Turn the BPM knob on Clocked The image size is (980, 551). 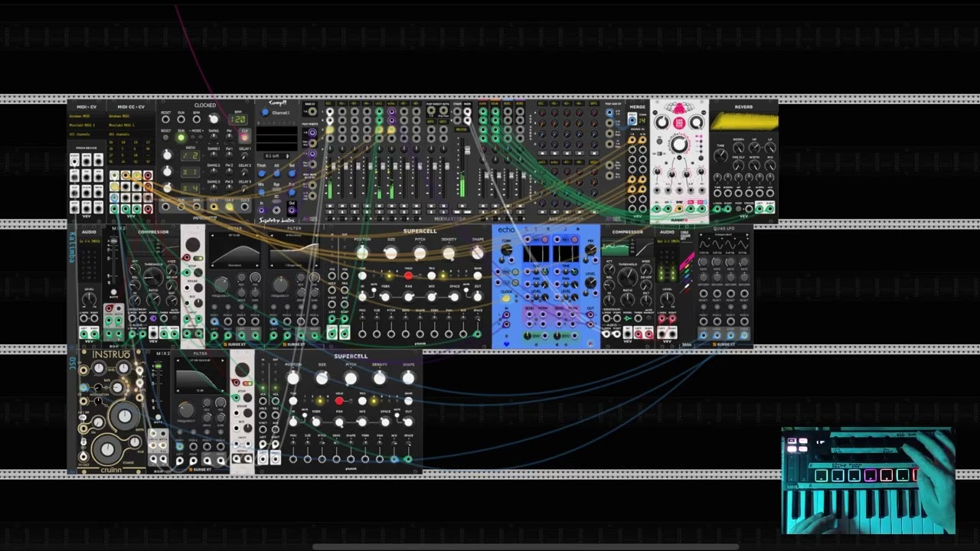pyautogui.click(x=214, y=119)
